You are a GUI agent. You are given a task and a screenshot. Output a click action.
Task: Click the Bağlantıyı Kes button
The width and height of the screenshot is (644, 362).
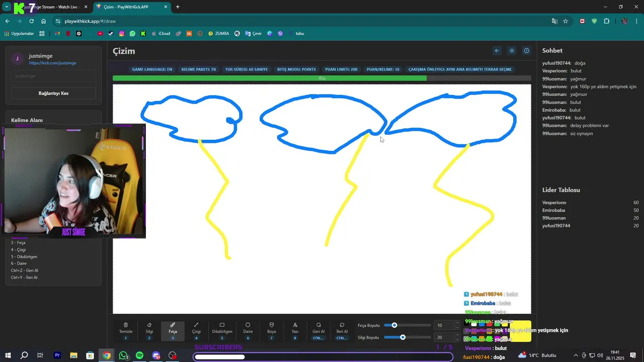[x=53, y=94]
